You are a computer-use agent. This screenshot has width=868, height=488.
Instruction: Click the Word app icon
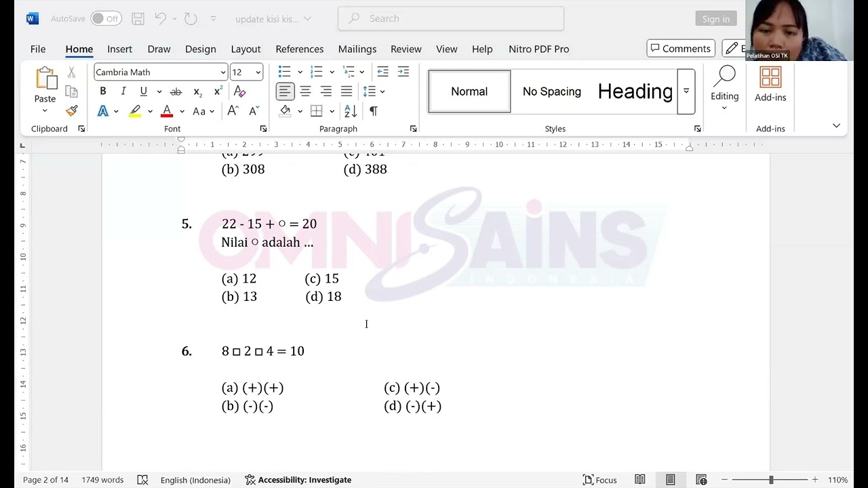point(32,19)
